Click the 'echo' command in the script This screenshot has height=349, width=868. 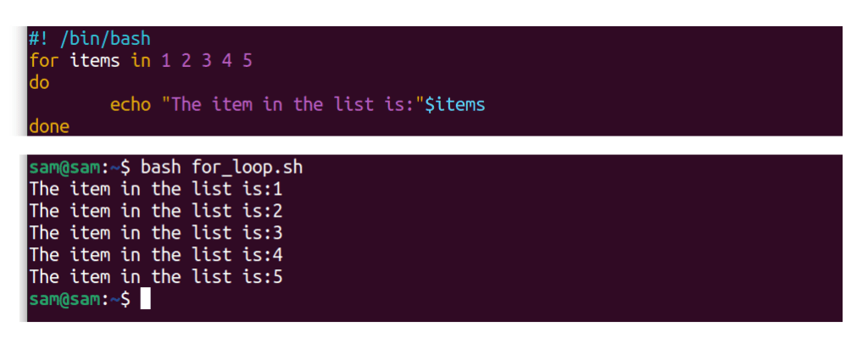[x=130, y=104]
